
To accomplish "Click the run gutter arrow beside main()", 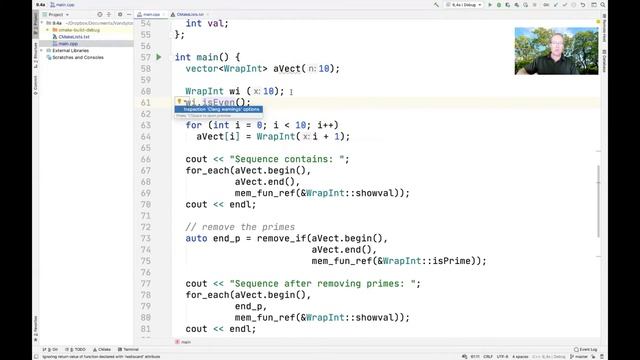I will pyautogui.click(x=159, y=57).
